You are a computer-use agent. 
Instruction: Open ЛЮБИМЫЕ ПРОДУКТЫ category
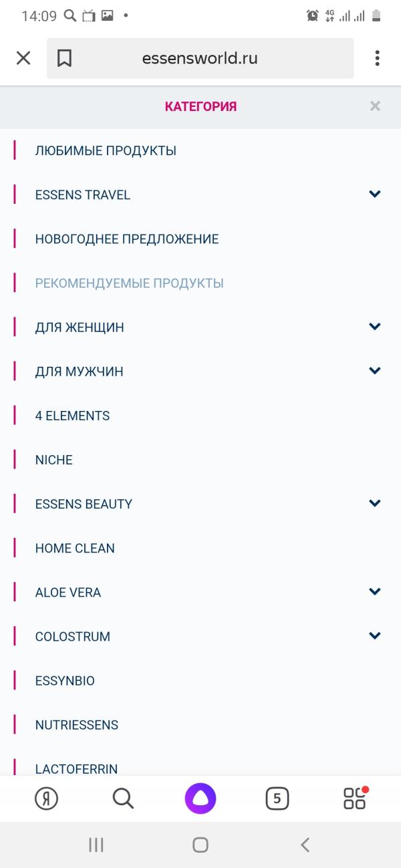coord(106,151)
